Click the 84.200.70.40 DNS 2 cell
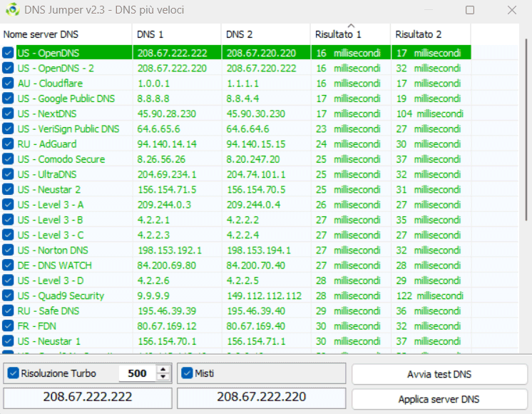Screen dimensions: 532x414 (256, 266)
